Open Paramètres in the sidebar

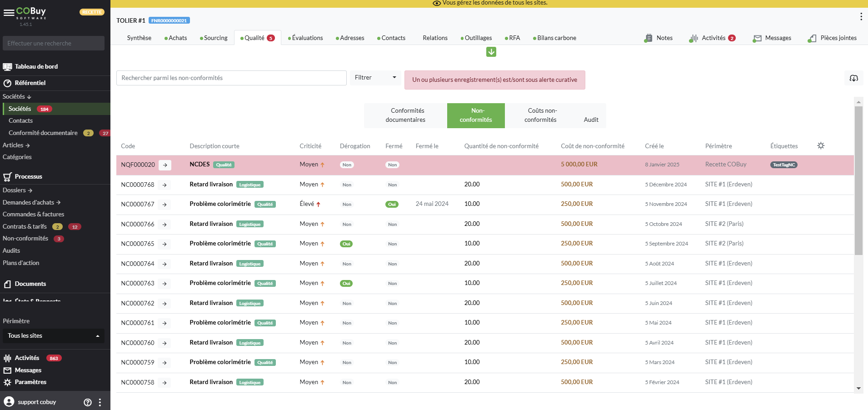(30, 382)
